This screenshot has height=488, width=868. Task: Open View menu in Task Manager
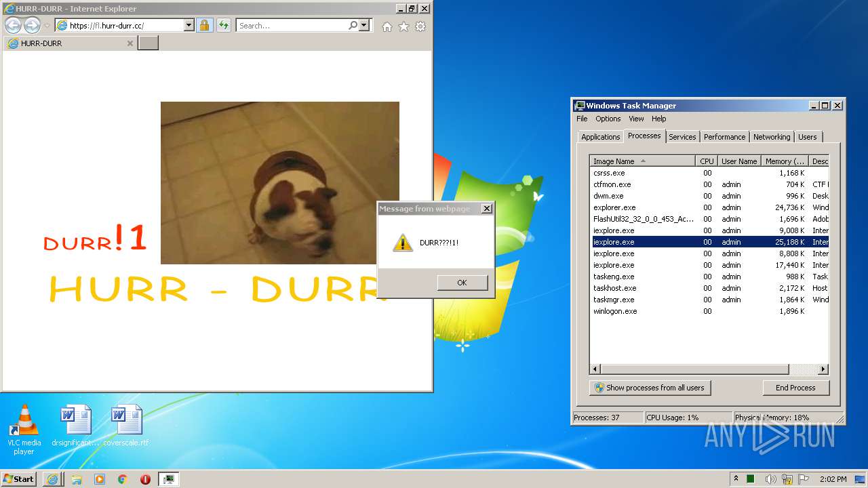click(636, 119)
